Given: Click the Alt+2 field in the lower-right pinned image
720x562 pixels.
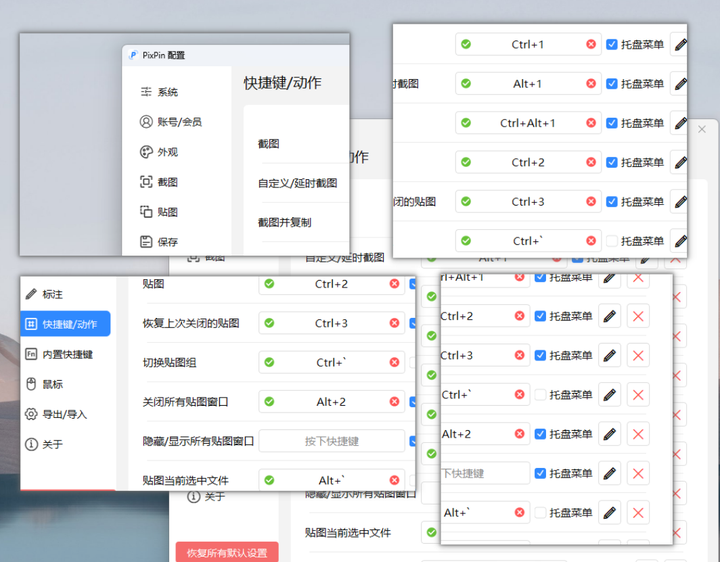Looking at the screenshot, I should coord(485,434).
